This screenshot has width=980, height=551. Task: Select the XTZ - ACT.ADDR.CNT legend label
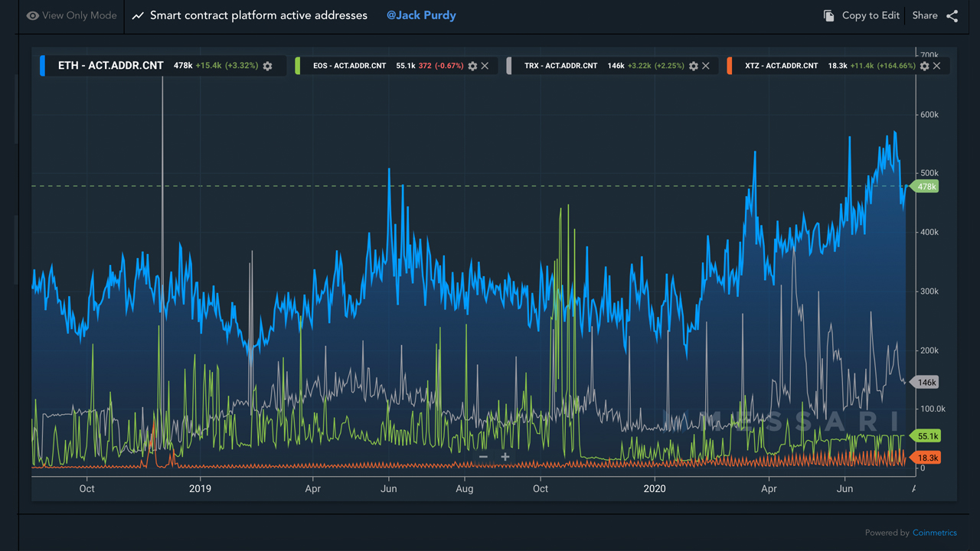tap(782, 66)
